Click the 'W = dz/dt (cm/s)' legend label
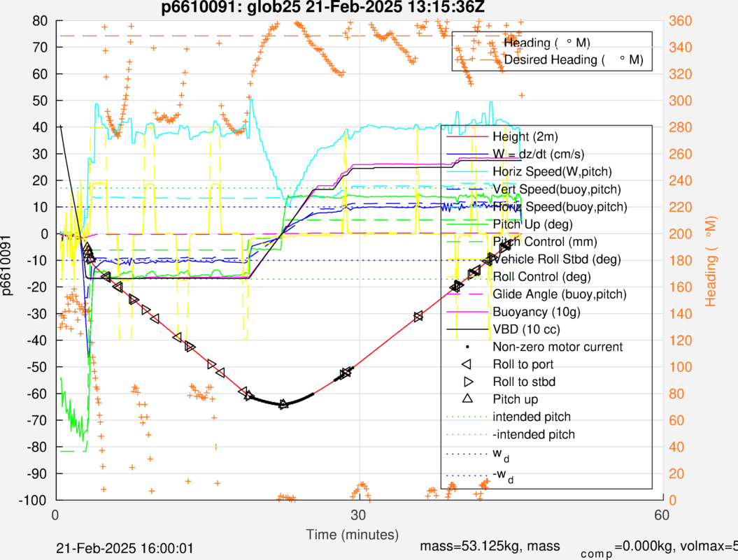This screenshot has height=560, width=738. (x=539, y=154)
